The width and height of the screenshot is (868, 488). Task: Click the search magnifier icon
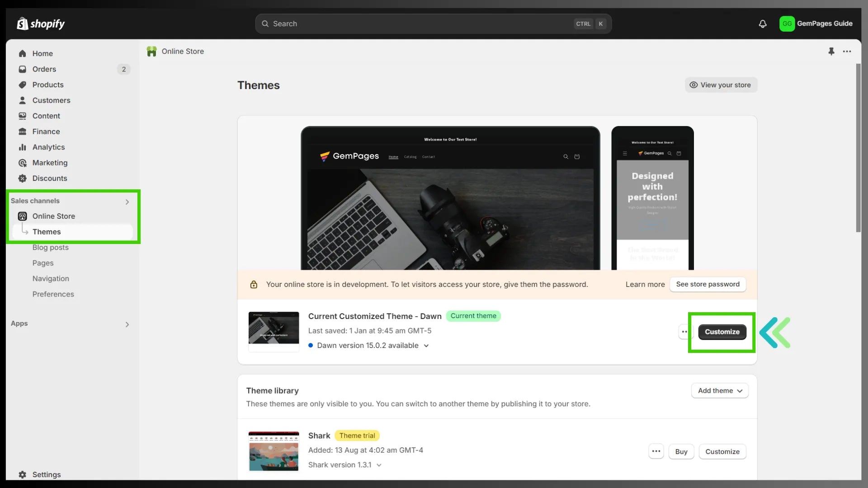[265, 23]
